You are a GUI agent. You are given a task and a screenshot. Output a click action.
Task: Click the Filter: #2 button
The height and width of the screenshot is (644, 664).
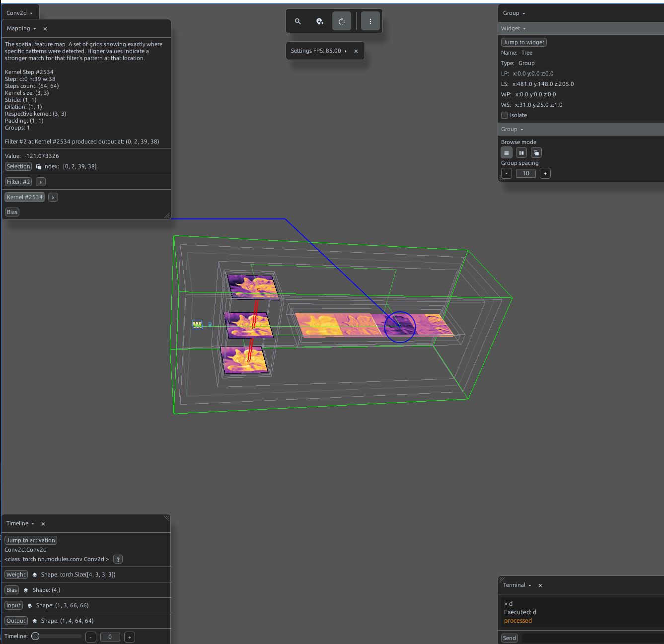click(x=18, y=182)
